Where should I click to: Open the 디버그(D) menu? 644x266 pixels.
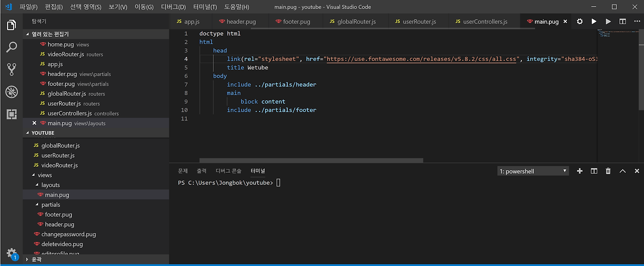pos(173,7)
